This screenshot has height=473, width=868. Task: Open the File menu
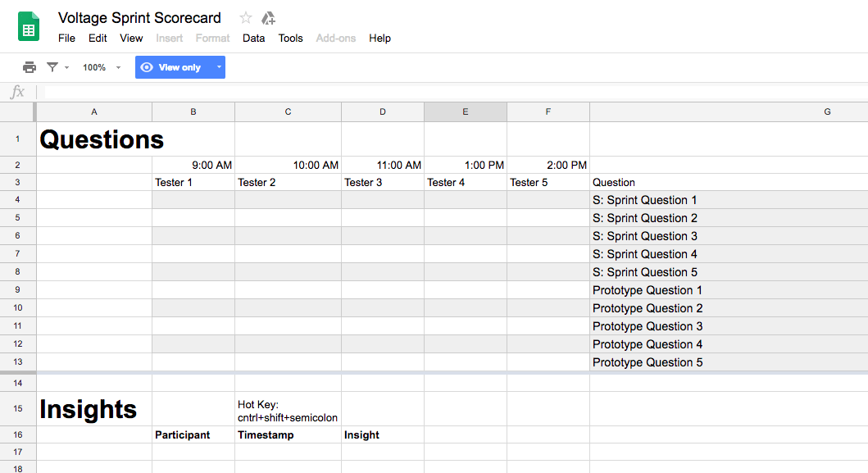point(66,38)
